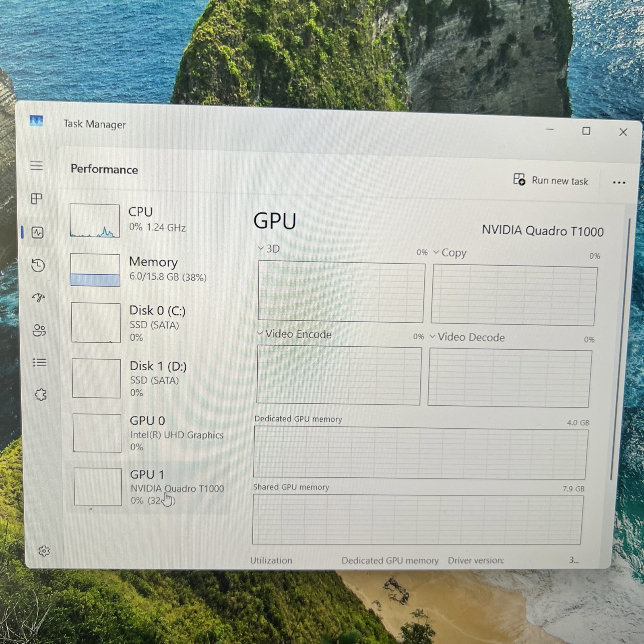Click the NVIDIA Quadro T1000 heading
Screen dimensions: 644x644
(x=543, y=231)
